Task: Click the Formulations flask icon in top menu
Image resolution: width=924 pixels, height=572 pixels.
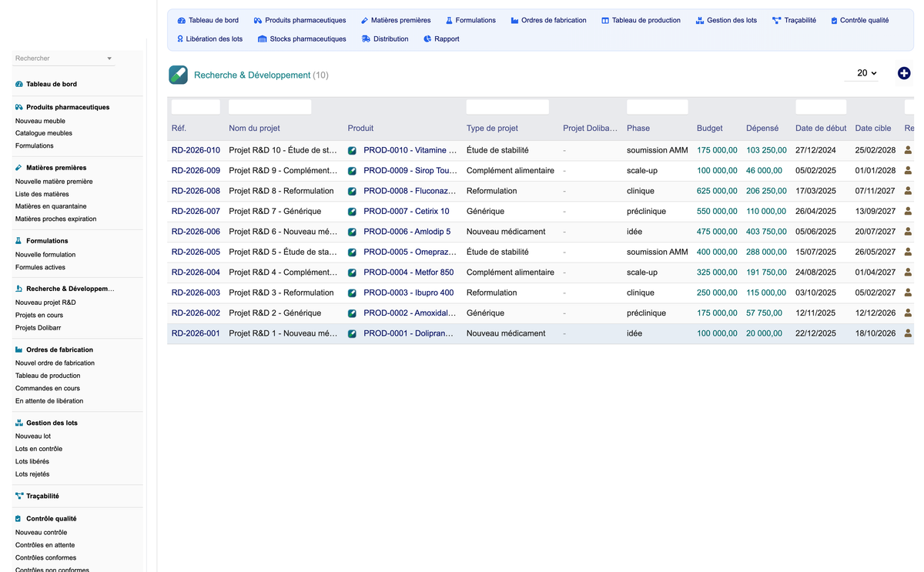Action: tap(449, 21)
